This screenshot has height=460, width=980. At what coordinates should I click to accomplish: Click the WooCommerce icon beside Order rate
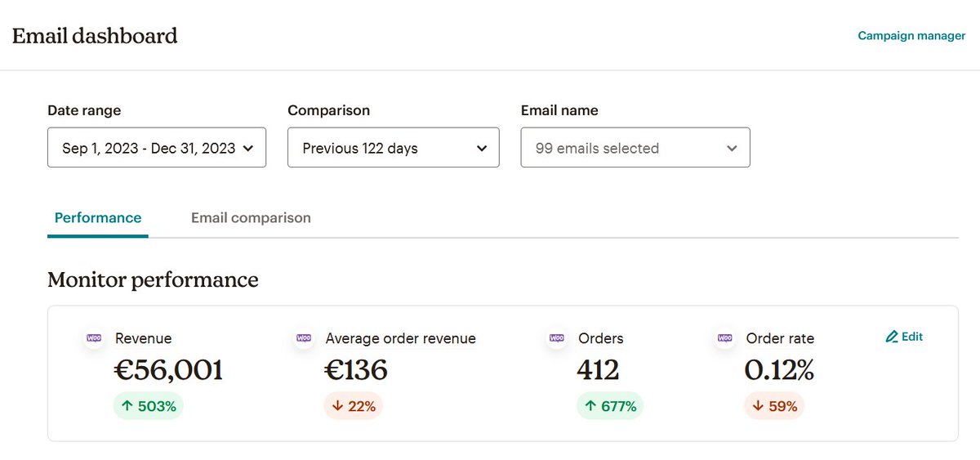click(724, 337)
